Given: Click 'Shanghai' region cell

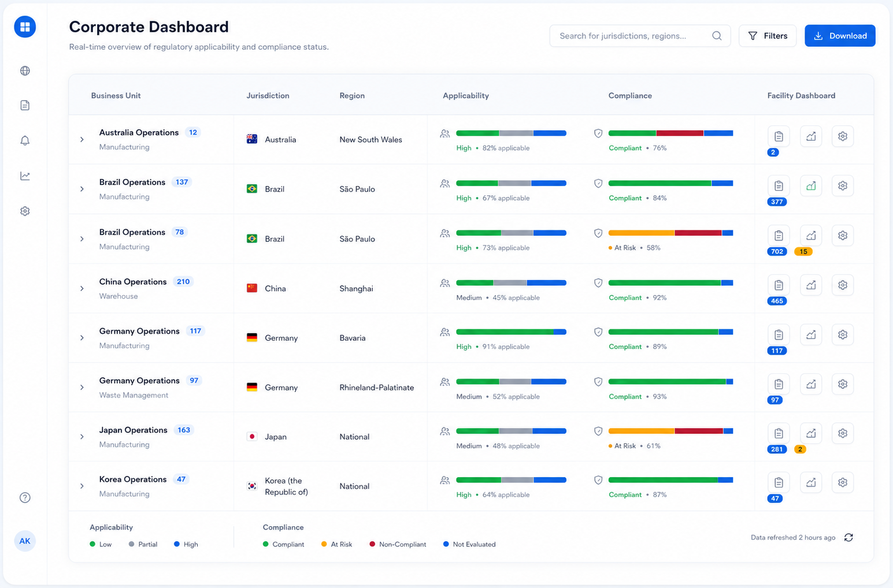Looking at the screenshot, I should [356, 289].
